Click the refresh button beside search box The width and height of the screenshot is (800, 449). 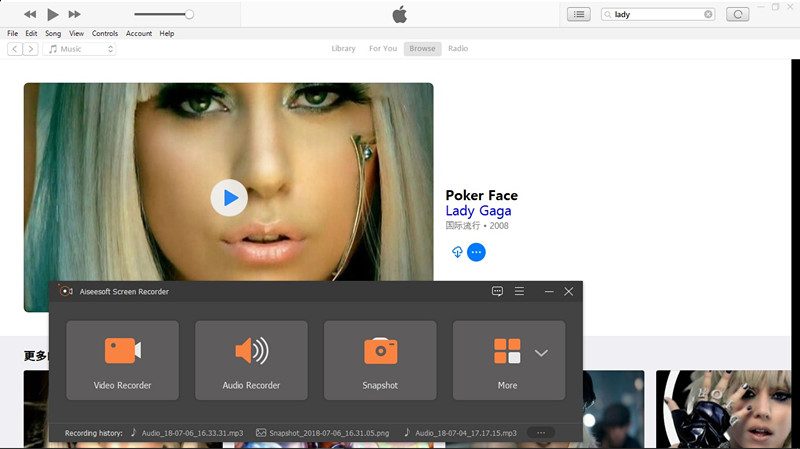tap(738, 14)
